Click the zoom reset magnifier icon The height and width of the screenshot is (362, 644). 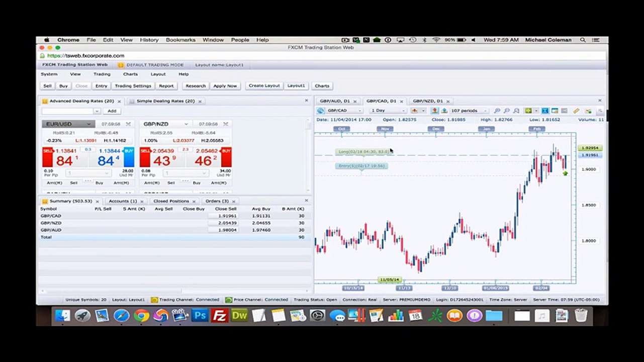click(x=516, y=111)
